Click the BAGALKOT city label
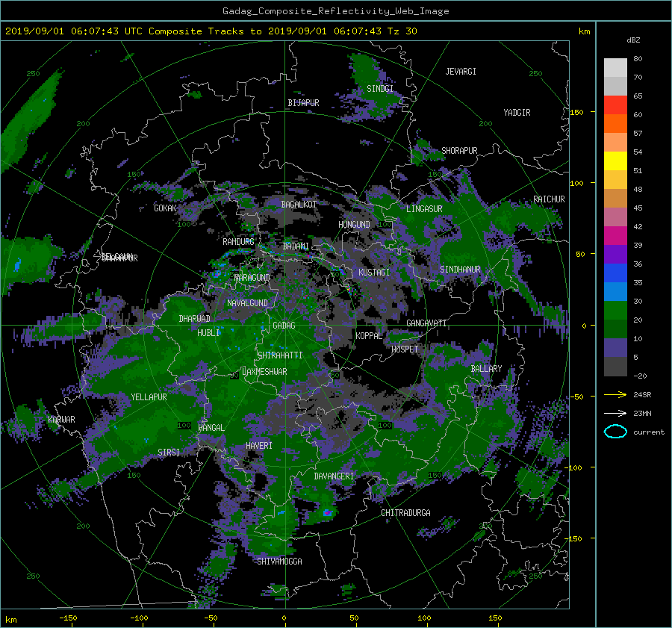Screen dimensions: 672x628 coord(299,205)
